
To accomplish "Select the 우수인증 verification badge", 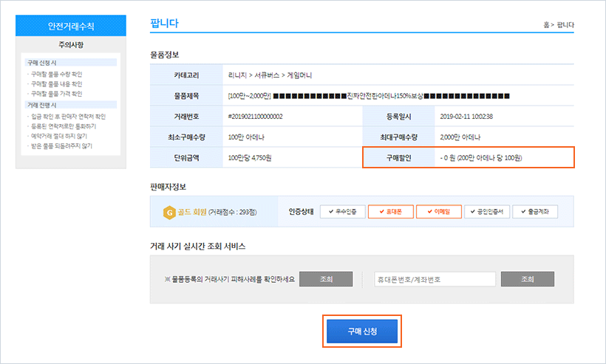I will coord(342,211).
